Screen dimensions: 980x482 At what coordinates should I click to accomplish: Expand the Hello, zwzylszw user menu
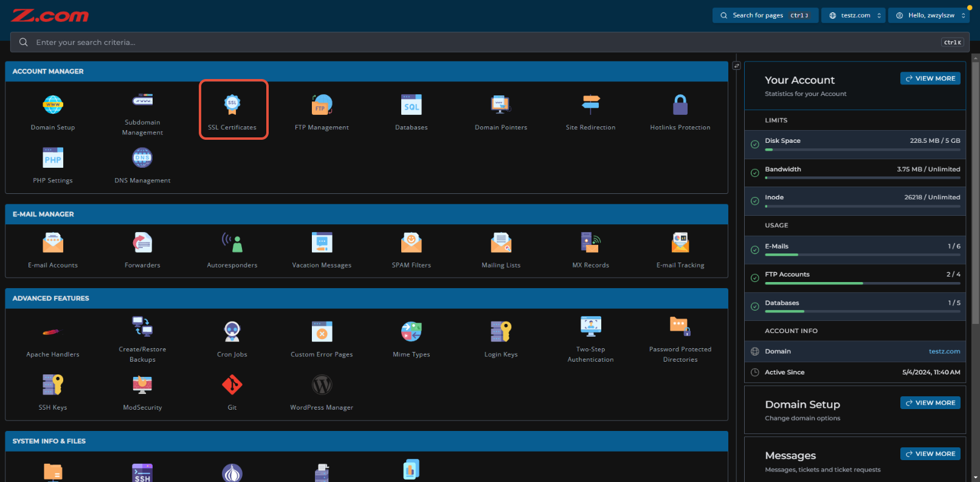pyautogui.click(x=929, y=15)
